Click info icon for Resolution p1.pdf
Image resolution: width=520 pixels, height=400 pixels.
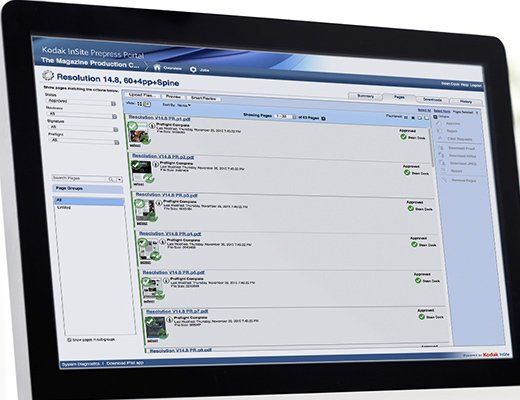[152, 126]
